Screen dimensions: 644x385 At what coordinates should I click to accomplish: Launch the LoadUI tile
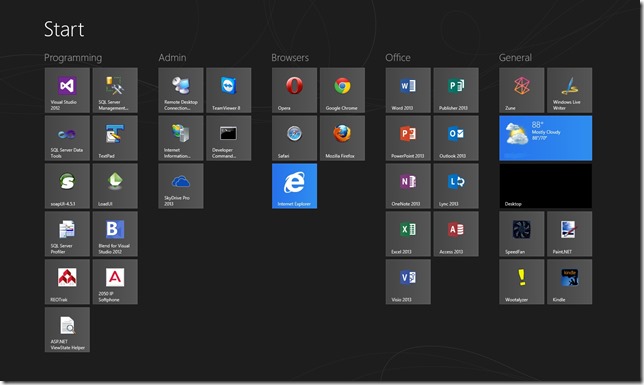coord(115,186)
